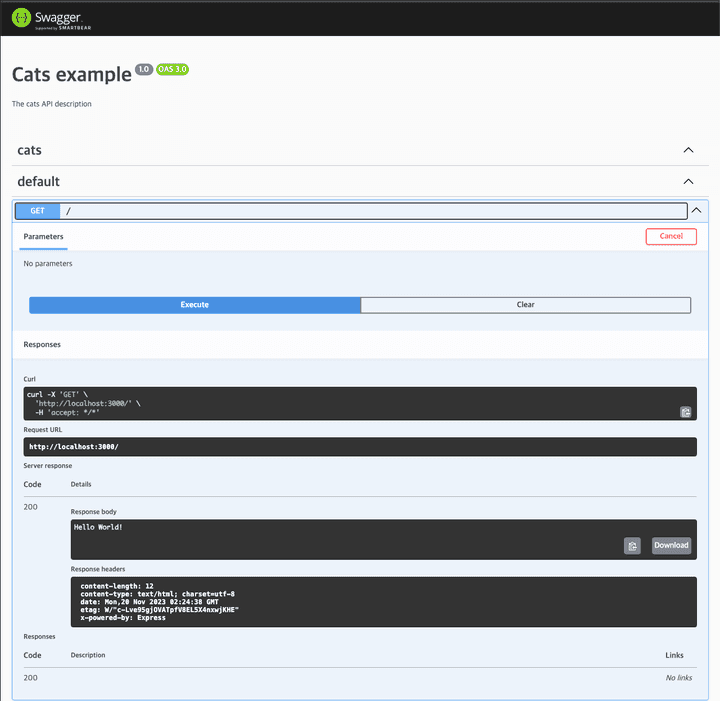
Task: Click the default tag title
Action: (x=39, y=182)
